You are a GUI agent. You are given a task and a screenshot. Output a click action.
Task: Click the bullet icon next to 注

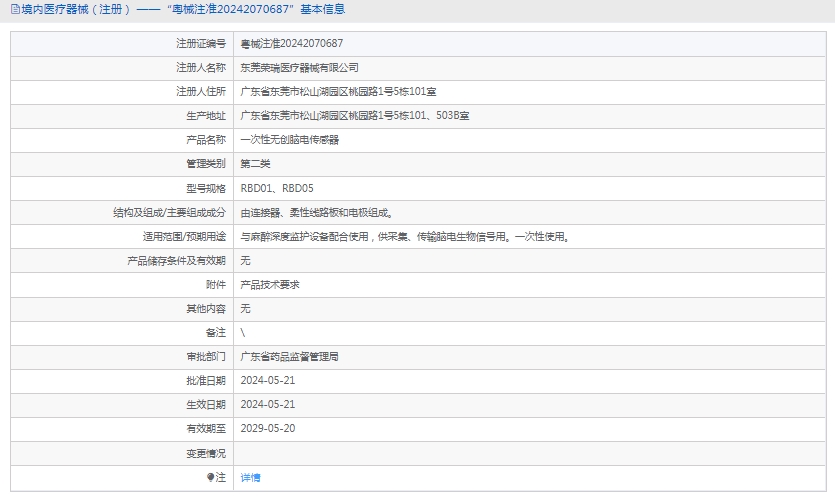coord(211,477)
